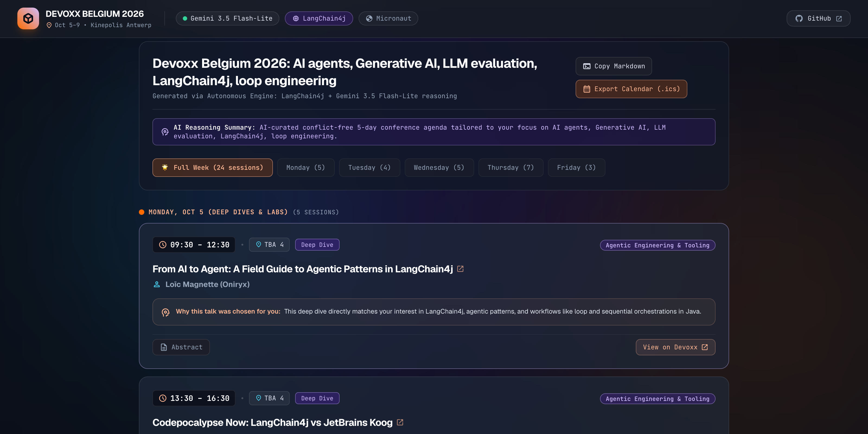The width and height of the screenshot is (868, 434).
Task: Click the AI brain icon in Reasoning Summary
Action: 165,132
